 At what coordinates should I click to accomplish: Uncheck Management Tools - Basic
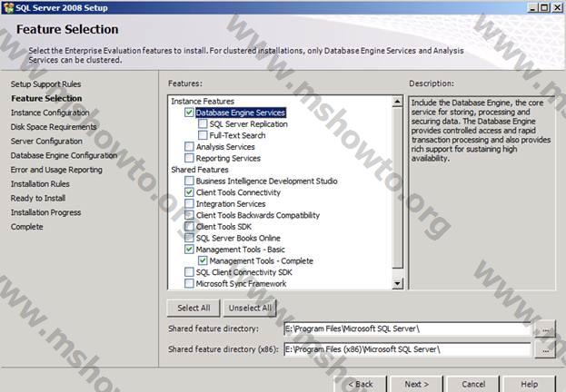click(189, 250)
